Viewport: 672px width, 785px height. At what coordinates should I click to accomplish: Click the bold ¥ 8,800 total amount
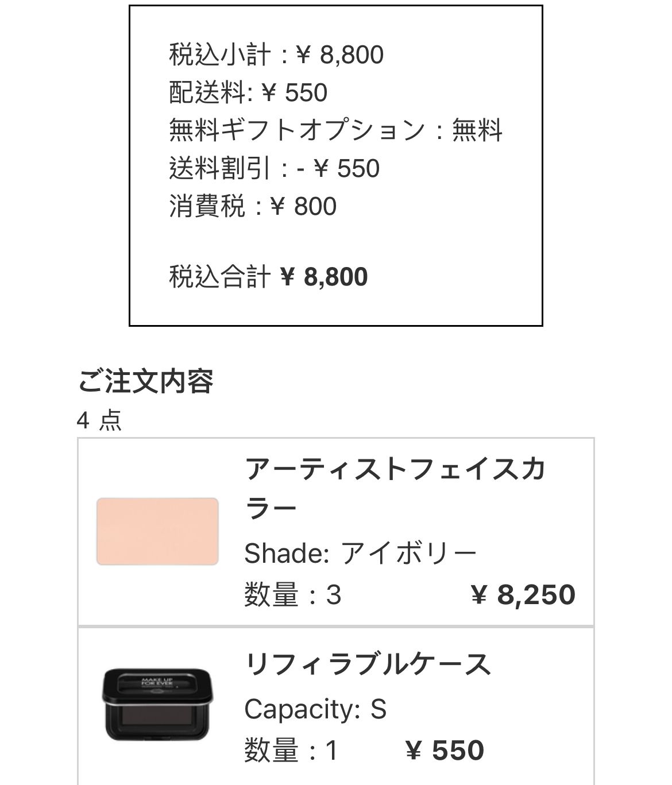click(325, 277)
